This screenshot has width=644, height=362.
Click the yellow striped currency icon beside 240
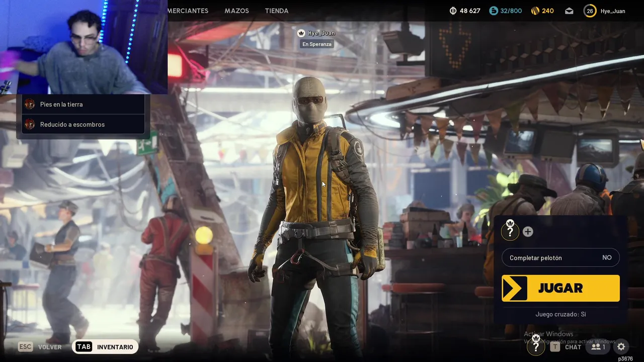(535, 11)
